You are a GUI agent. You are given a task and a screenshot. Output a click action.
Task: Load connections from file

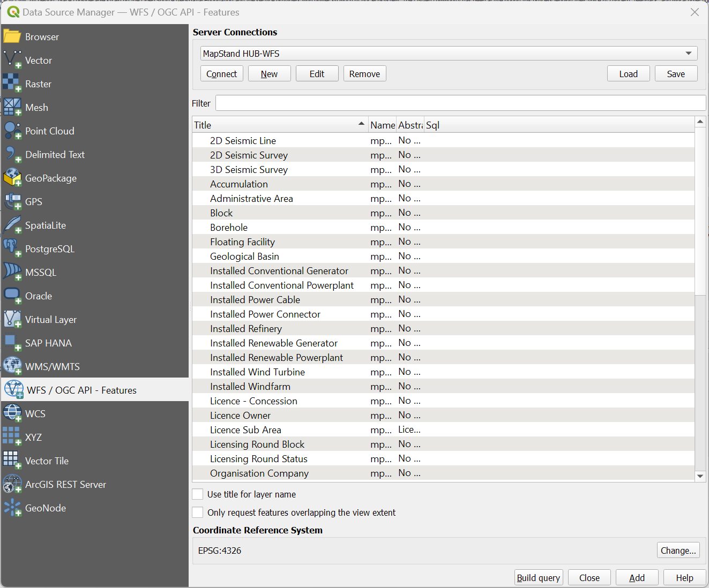(x=629, y=74)
